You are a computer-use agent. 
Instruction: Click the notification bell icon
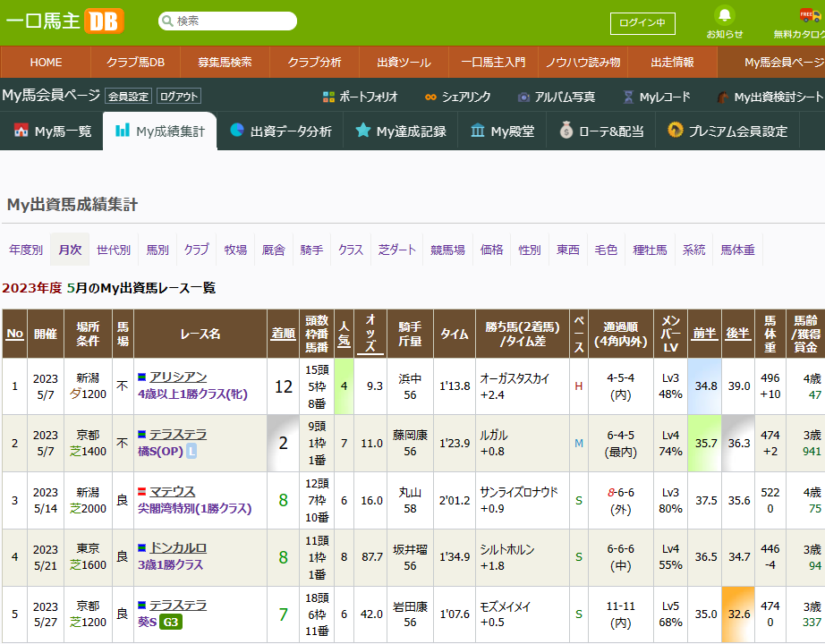click(x=724, y=15)
